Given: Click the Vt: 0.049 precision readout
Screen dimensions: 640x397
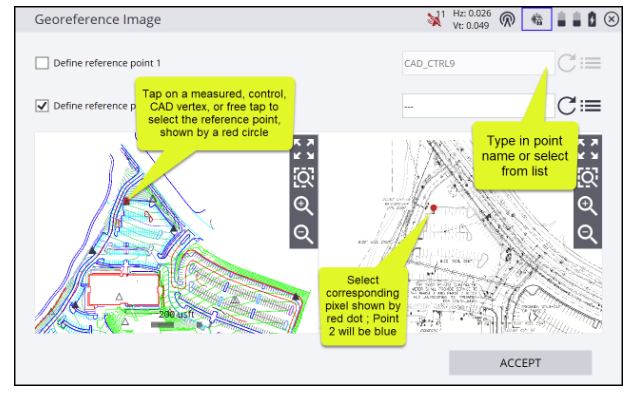Looking at the screenshot, I should pos(471,26).
